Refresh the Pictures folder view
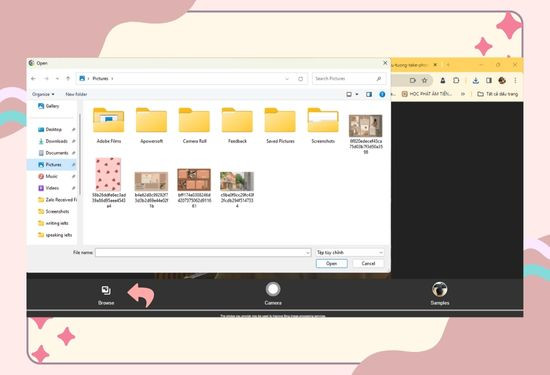 pyautogui.click(x=301, y=79)
